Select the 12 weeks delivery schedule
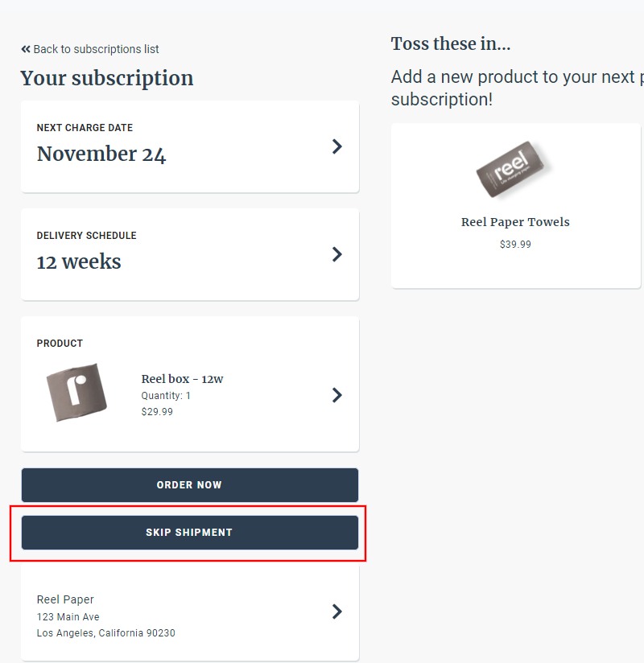 point(79,261)
